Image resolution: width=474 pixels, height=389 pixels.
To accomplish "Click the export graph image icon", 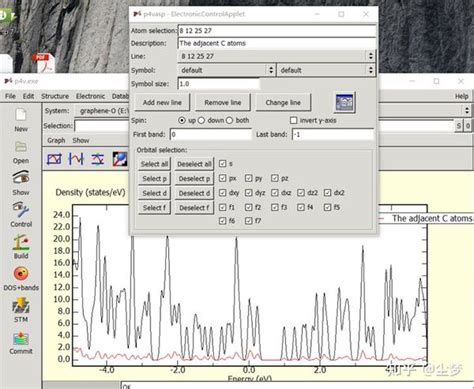I will (x=344, y=102).
